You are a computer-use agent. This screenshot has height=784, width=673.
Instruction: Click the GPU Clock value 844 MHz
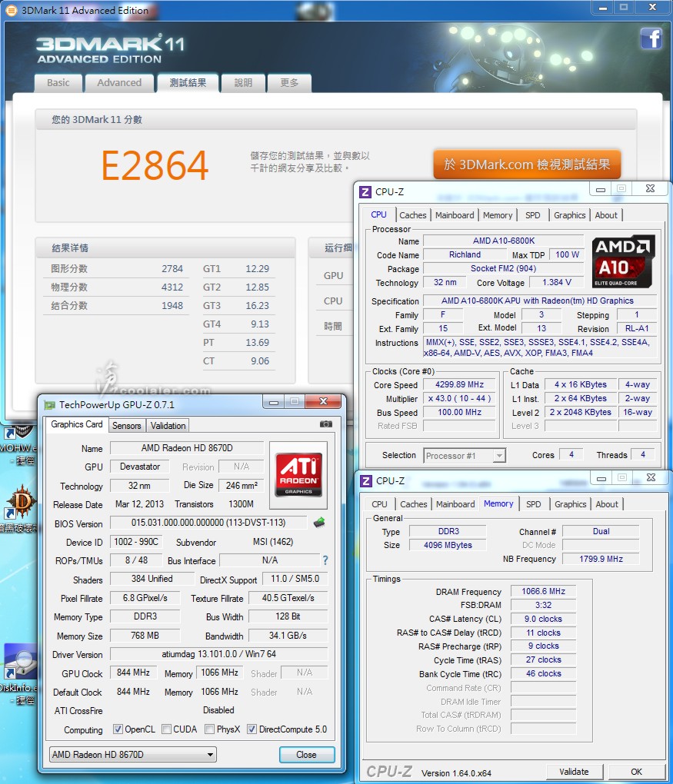coord(133,673)
